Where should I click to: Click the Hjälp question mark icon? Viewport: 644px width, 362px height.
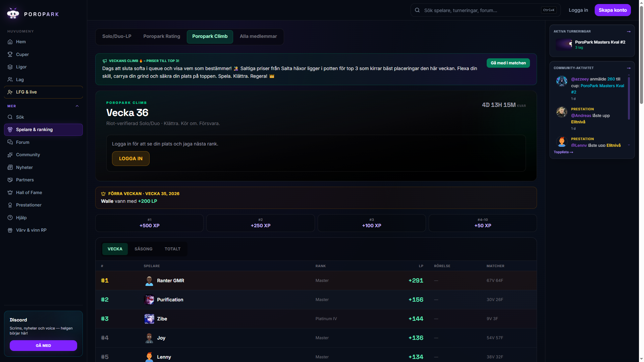[x=10, y=218]
